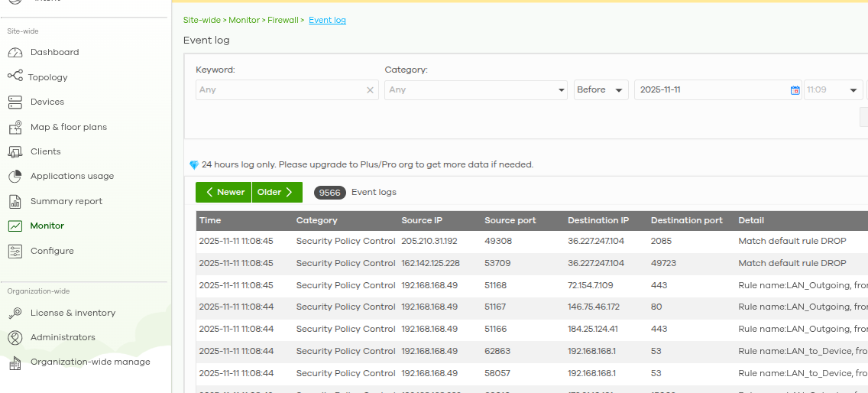Click the Source port column header

click(510, 221)
